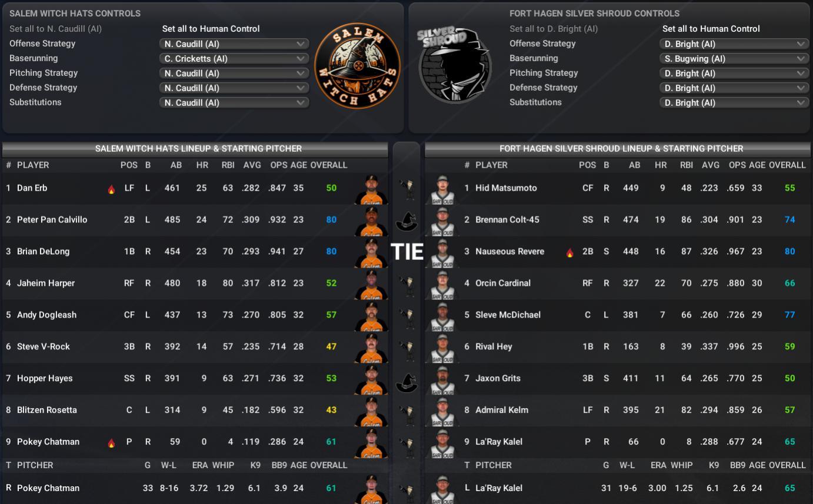Open Salem Offense Strategy dropdown
The height and width of the screenshot is (504, 813).
pos(234,44)
